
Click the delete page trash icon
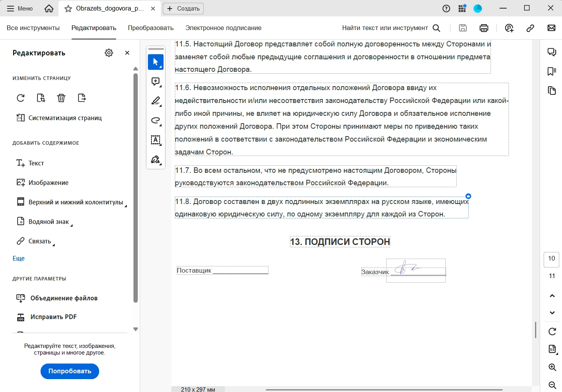[61, 98]
